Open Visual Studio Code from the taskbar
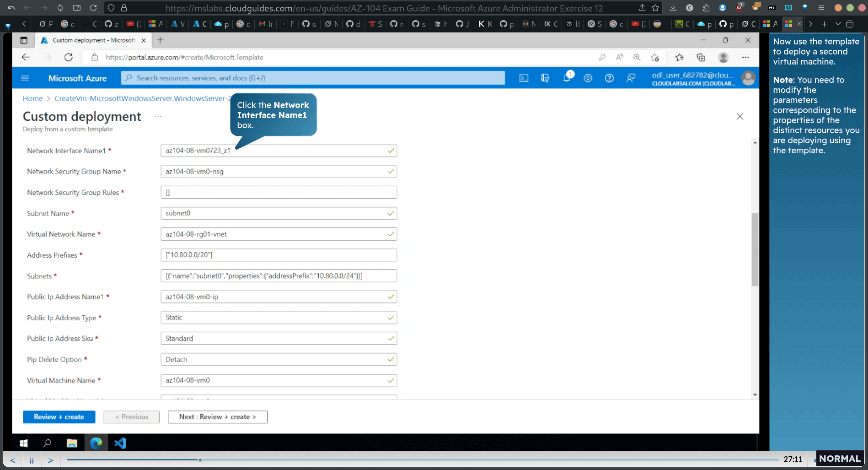Viewport: 868px width, 470px height. (x=120, y=443)
